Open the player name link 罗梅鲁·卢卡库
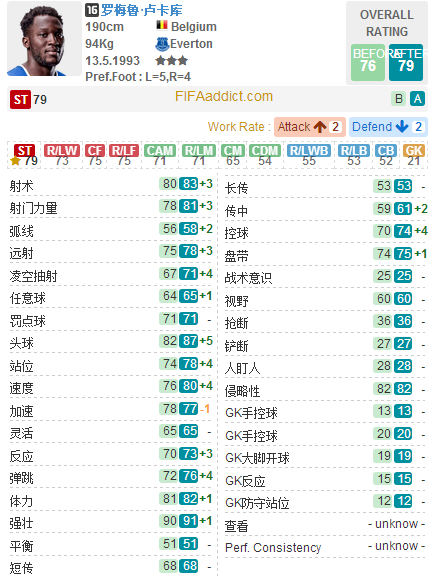Viewport: 433px width, 576px height. 142,10
